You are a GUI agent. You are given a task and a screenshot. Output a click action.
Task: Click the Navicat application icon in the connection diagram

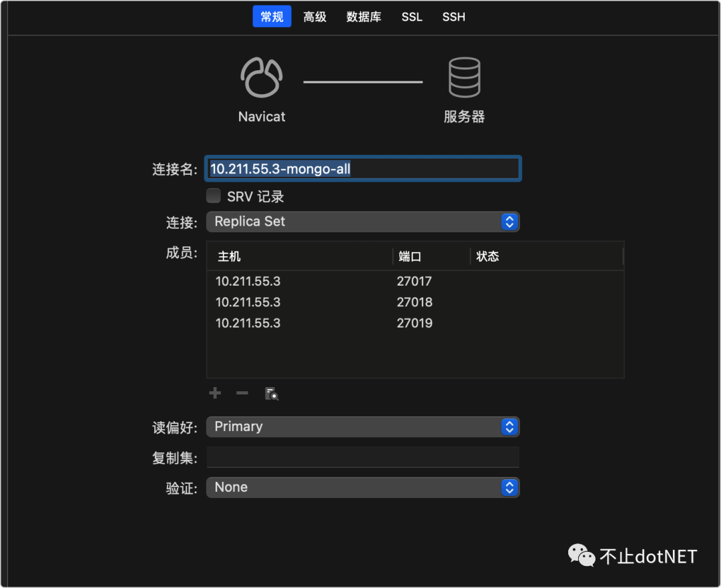(261, 77)
